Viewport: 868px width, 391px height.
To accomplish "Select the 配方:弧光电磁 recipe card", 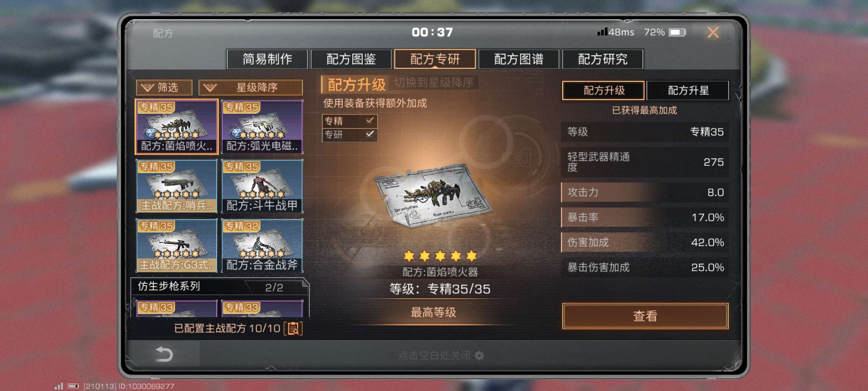I will tap(262, 127).
